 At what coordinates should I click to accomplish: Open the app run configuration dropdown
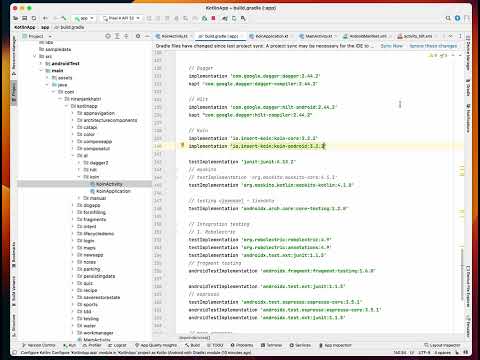84,18
